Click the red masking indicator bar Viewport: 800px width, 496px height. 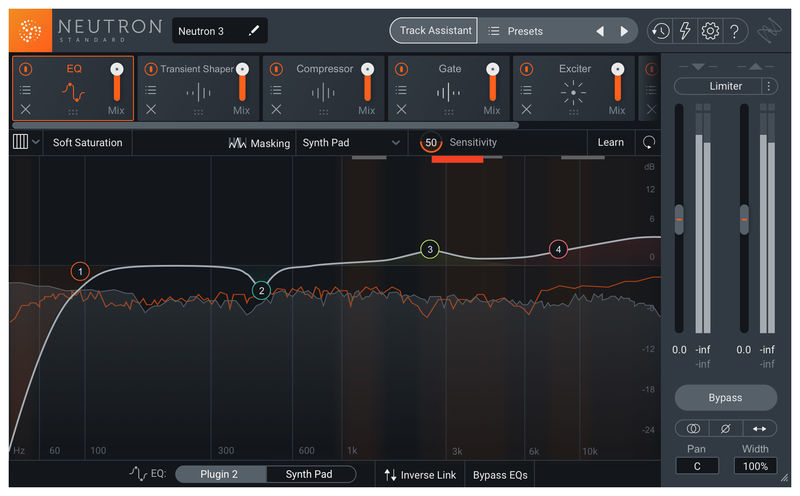coord(457,159)
